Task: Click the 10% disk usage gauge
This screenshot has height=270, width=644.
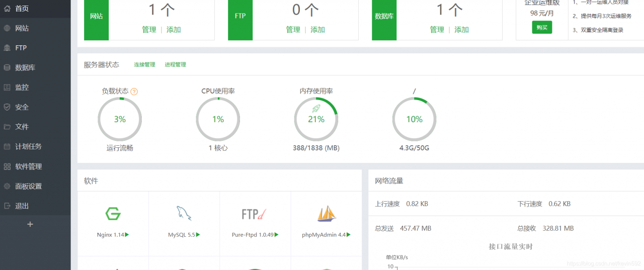Action: (415, 119)
